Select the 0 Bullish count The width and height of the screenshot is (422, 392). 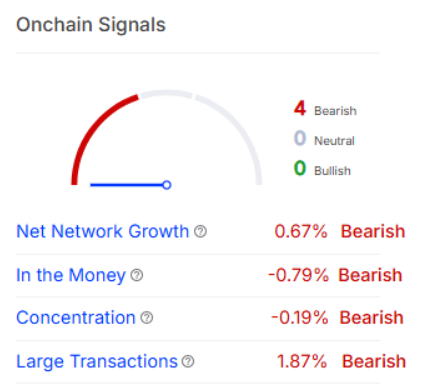pos(322,169)
